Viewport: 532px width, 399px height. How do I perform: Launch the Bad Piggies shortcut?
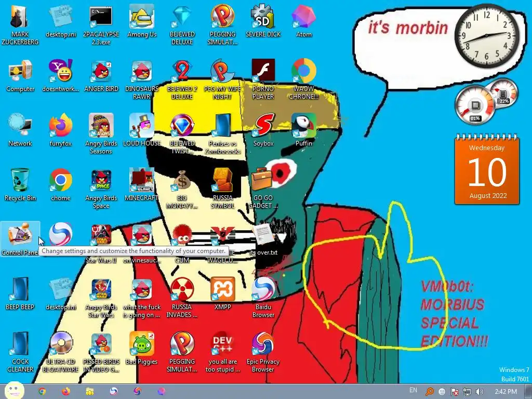click(x=141, y=349)
